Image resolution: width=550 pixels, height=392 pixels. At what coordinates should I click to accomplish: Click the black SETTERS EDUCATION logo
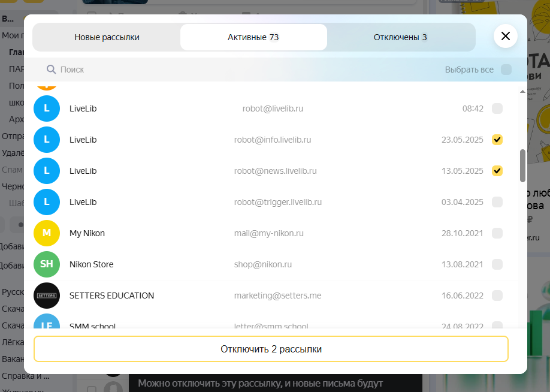click(47, 295)
